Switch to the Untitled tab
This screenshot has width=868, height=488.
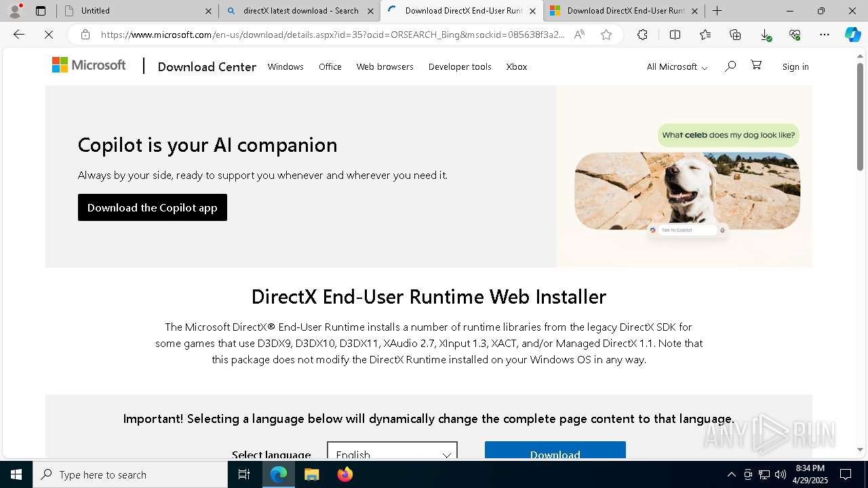(x=137, y=11)
